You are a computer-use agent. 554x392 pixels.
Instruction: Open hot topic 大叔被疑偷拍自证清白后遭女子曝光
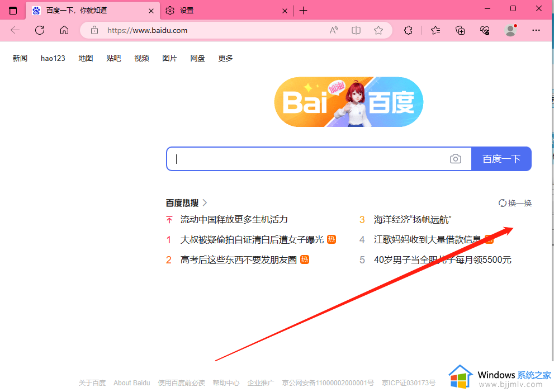point(252,240)
